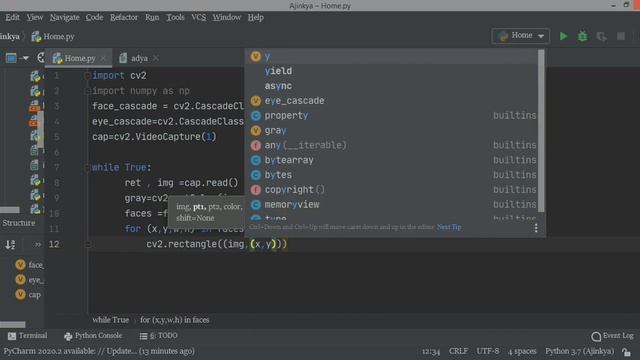Expand the hidden Structure toolbar chevrons
Image resolution: width=640 pixels, height=360 pixels.
click(x=38, y=244)
